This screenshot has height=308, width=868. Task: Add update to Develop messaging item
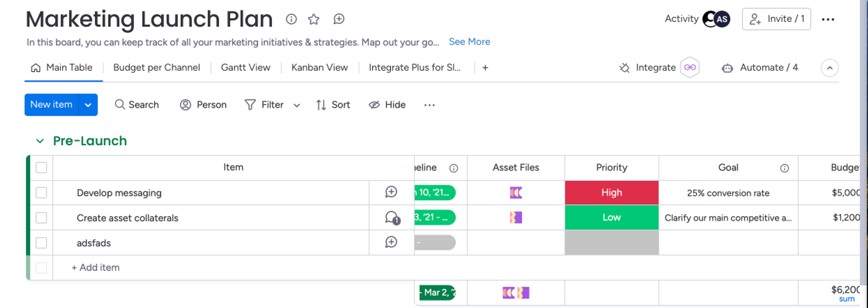click(391, 192)
